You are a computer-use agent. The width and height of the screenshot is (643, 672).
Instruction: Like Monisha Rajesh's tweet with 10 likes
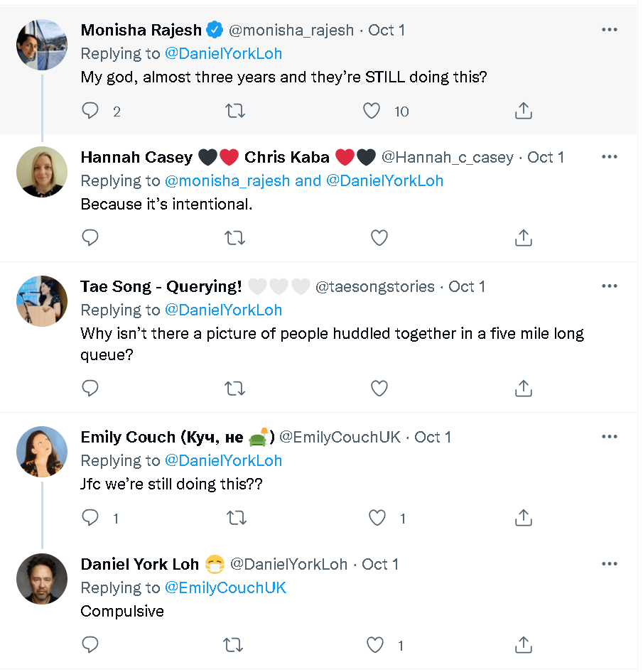tap(371, 111)
